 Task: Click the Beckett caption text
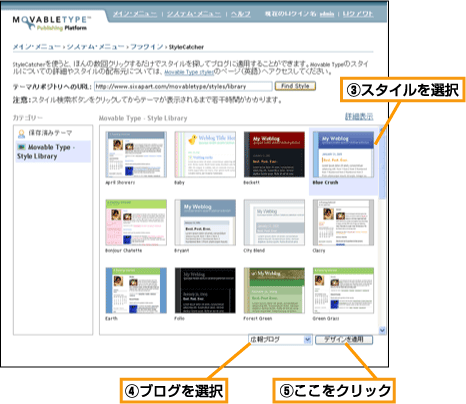(x=251, y=183)
